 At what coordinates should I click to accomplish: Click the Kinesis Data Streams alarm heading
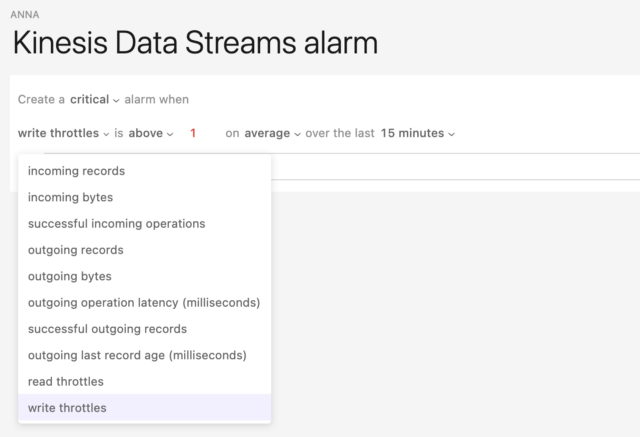coord(196,42)
